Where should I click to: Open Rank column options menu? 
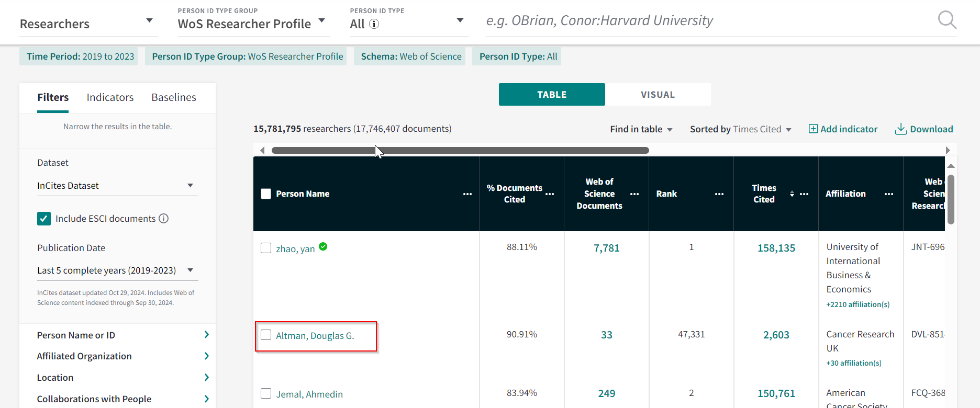click(719, 194)
